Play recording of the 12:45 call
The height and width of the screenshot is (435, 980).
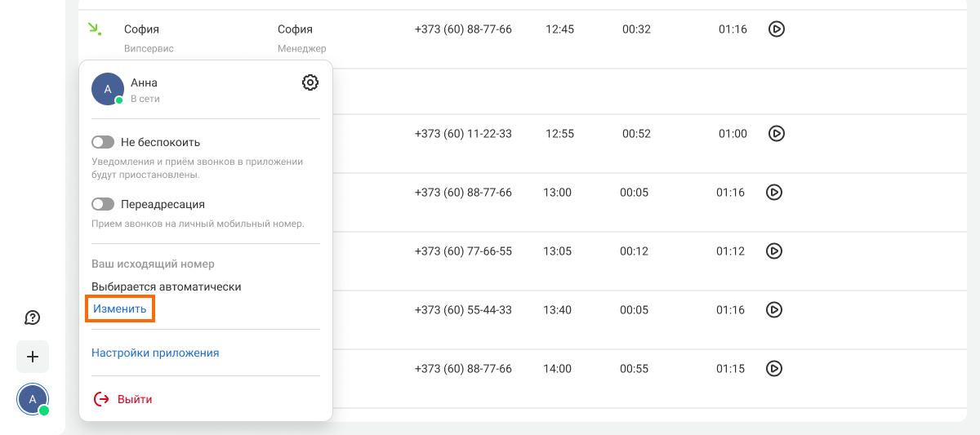[777, 29]
